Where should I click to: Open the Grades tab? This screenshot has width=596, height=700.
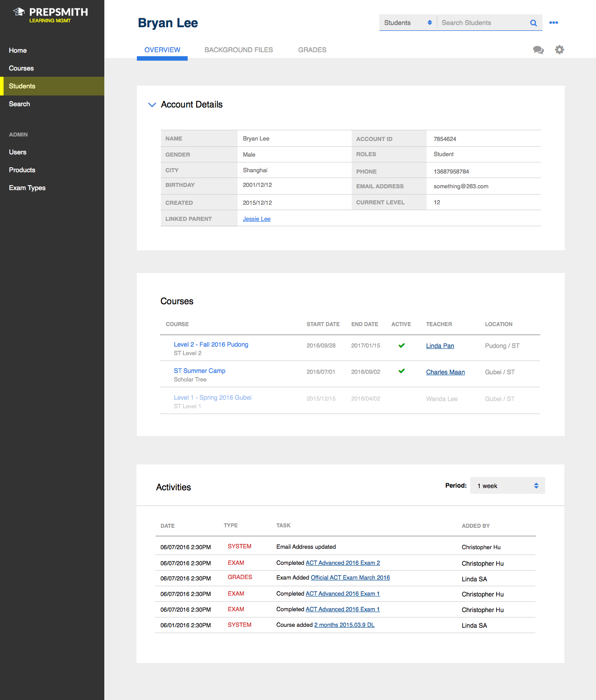click(312, 50)
